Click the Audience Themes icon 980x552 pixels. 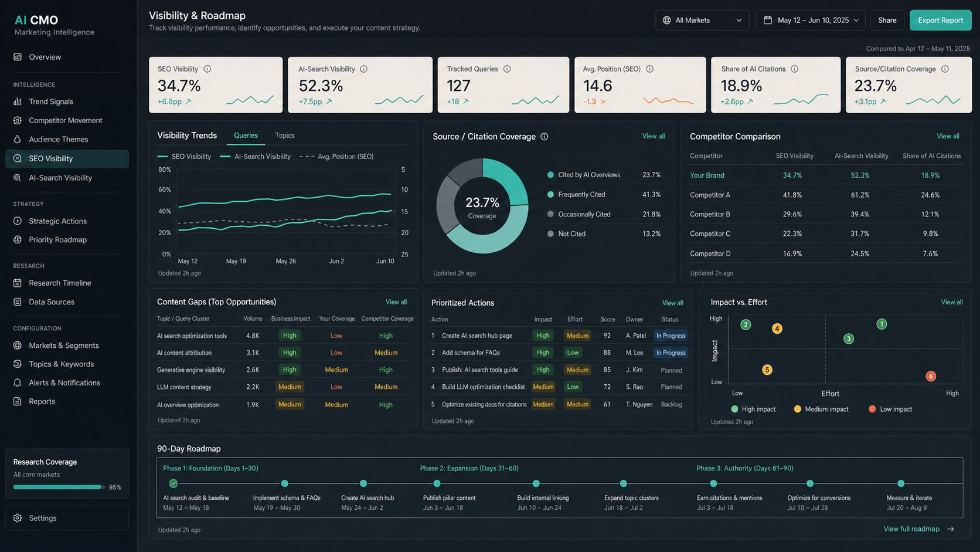click(18, 139)
